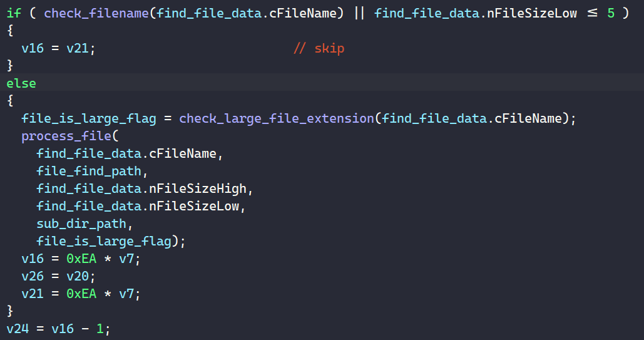Click the 0xEA constant in v21 assignment

coord(81,294)
